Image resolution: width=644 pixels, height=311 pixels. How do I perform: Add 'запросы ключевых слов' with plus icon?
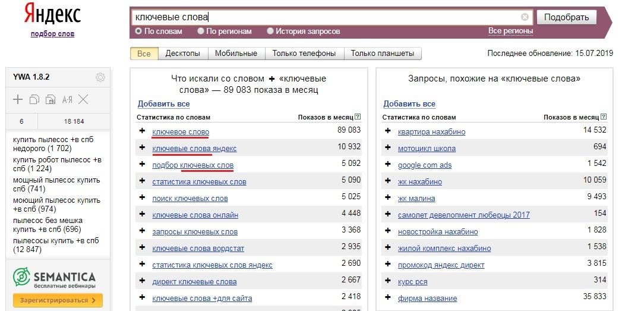[142, 231]
